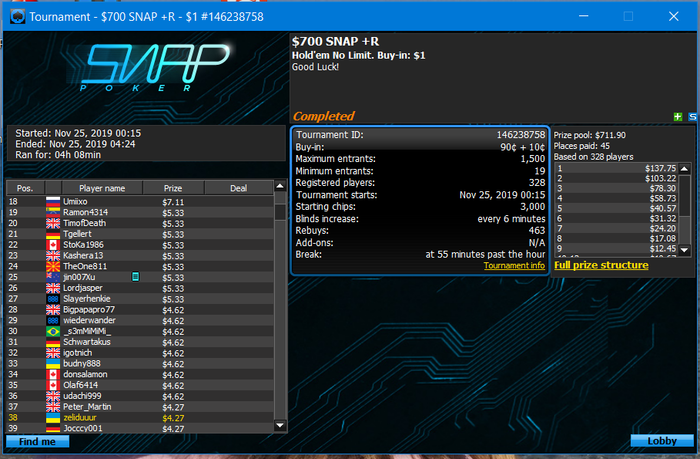Click second place prize $103.22

(660, 179)
